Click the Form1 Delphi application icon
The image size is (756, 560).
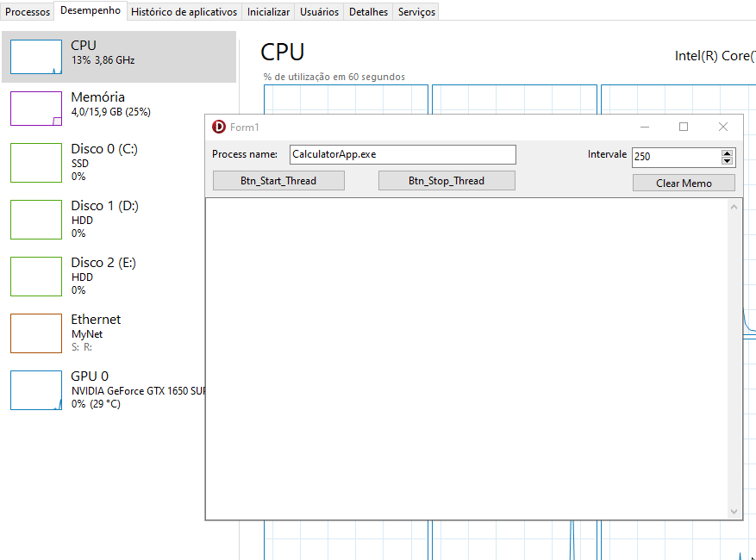[219, 128]
